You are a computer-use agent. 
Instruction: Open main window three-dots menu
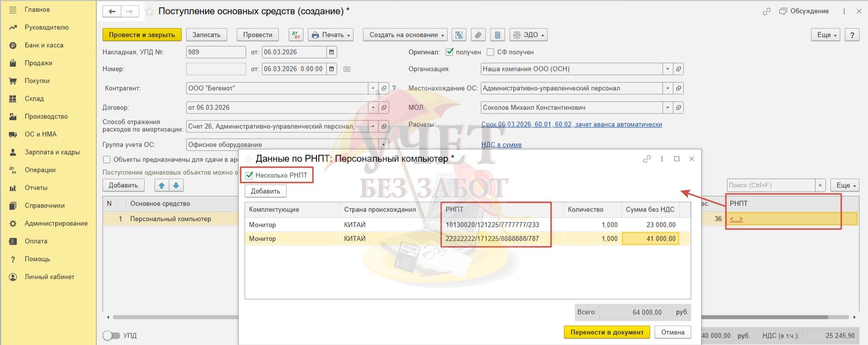tap(844, 11)
